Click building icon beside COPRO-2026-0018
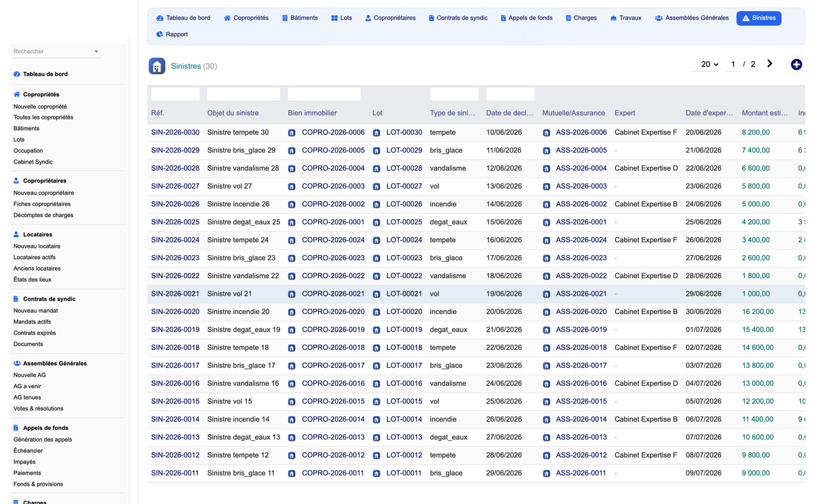The height and width of the screenshot is (504, 814). (x=292, y=348)
